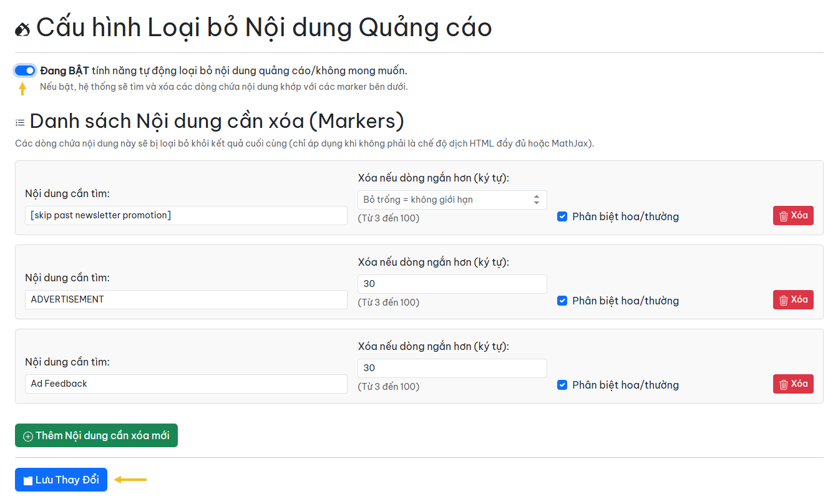Delete the Ad Feedback marker row
This screenshot has width=838, height=504.
click(793, 384)
